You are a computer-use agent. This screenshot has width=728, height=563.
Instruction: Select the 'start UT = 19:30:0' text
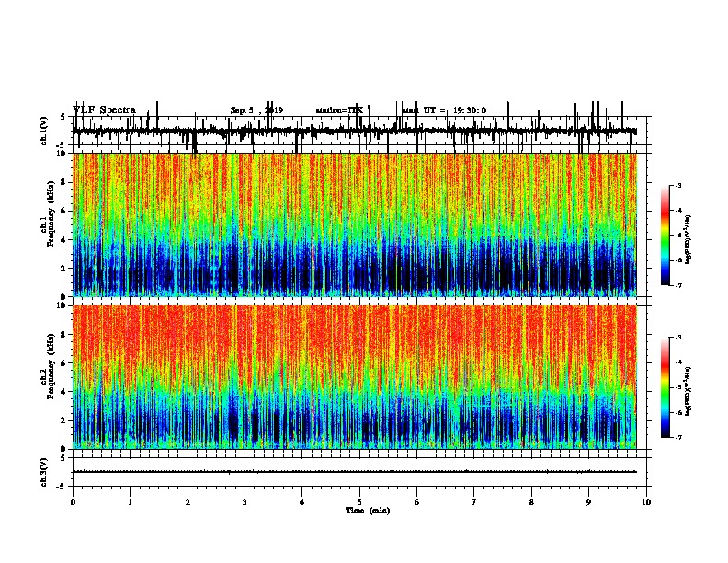[444, 110]
